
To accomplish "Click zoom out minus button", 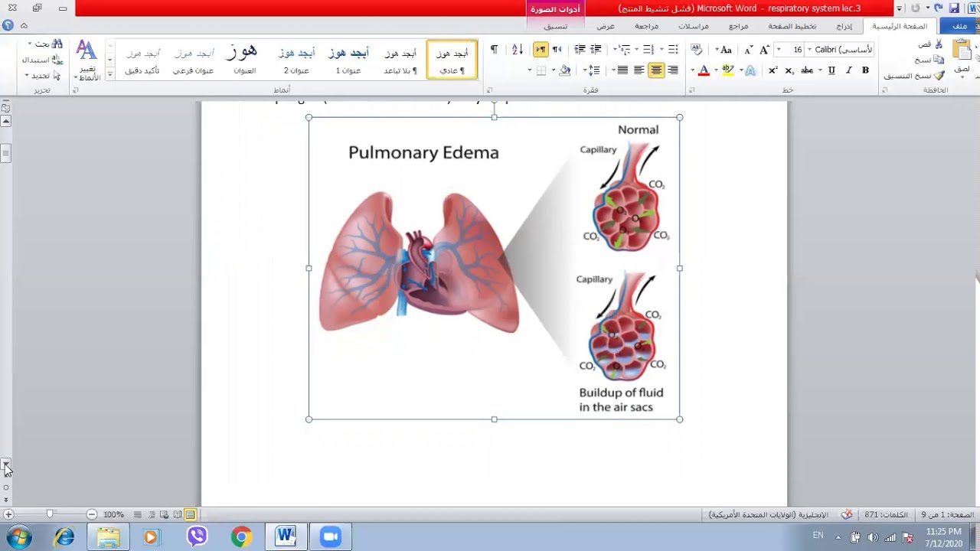I will click(91, 514).
